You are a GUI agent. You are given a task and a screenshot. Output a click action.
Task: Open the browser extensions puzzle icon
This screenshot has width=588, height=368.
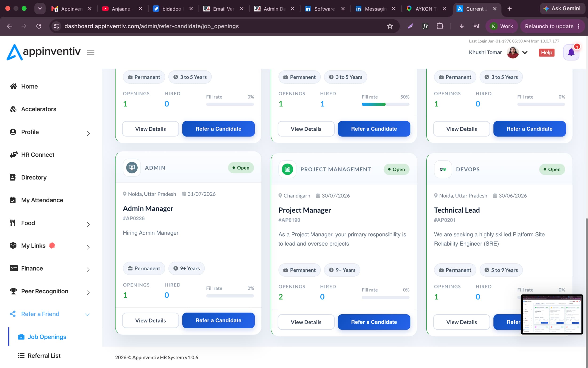point(440,26)
